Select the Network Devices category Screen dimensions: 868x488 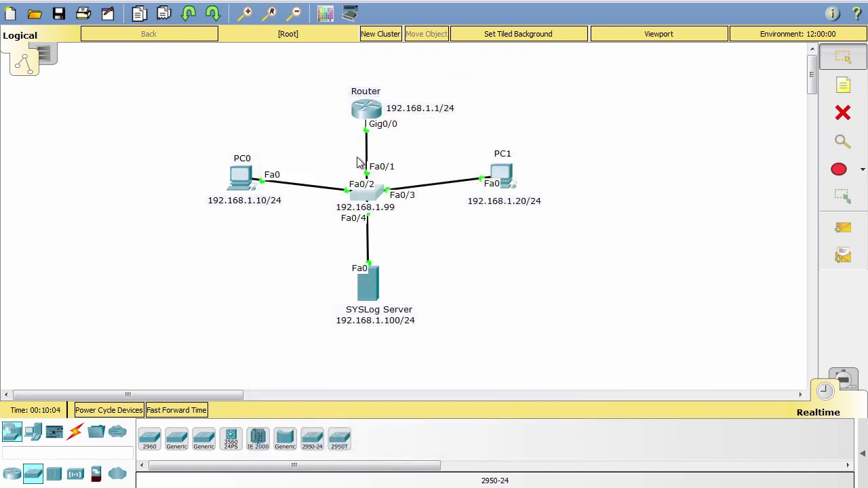pyautogui.click(x=12, y=431)
